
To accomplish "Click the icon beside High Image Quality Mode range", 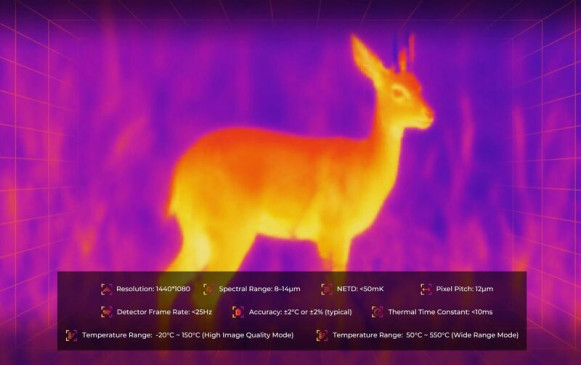I will click(x=72, y=335).
